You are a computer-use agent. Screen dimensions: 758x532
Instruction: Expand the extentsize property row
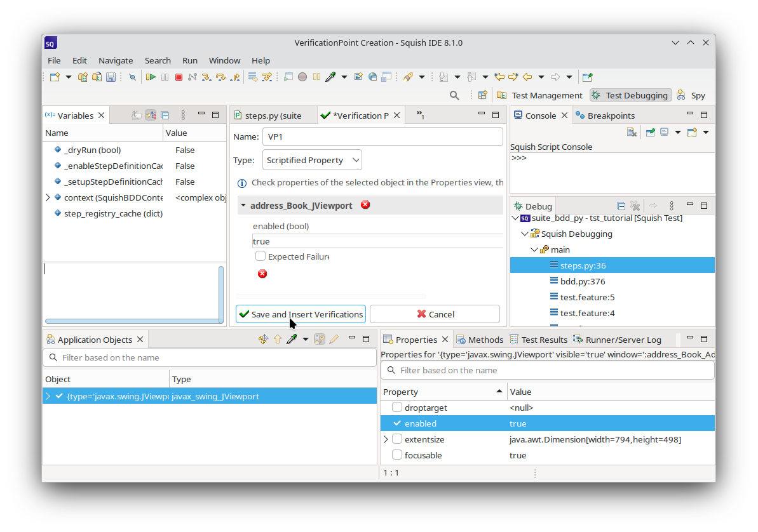pos(386,439)
